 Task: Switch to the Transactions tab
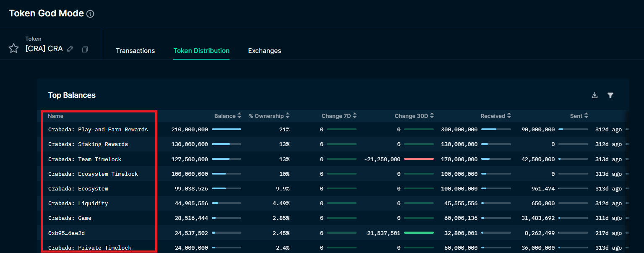click(x=135, y=51)
